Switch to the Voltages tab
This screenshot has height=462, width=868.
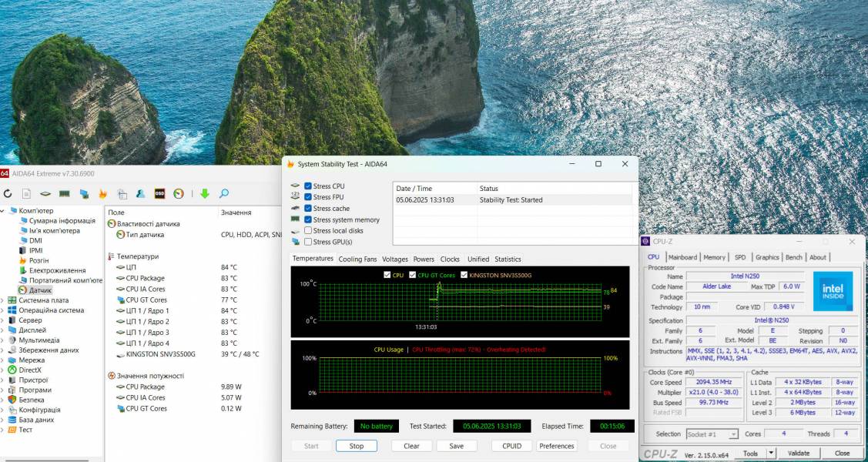click(x=394, y=259)
